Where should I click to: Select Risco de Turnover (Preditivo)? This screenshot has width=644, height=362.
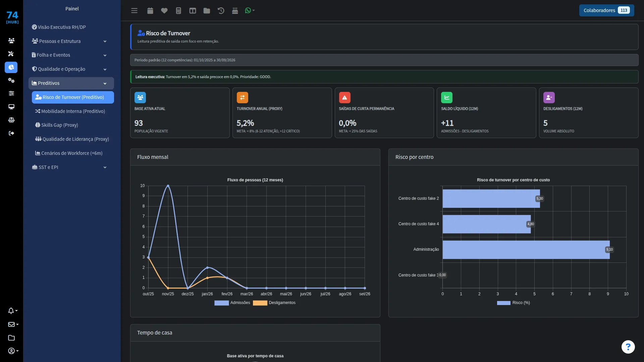click(x=73, y=97)
